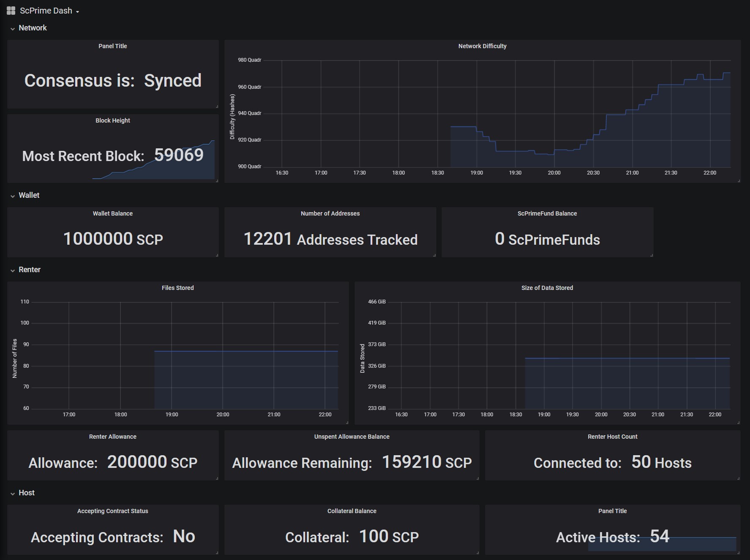Click the Block Height panel resize handle

tap(217, 181)
